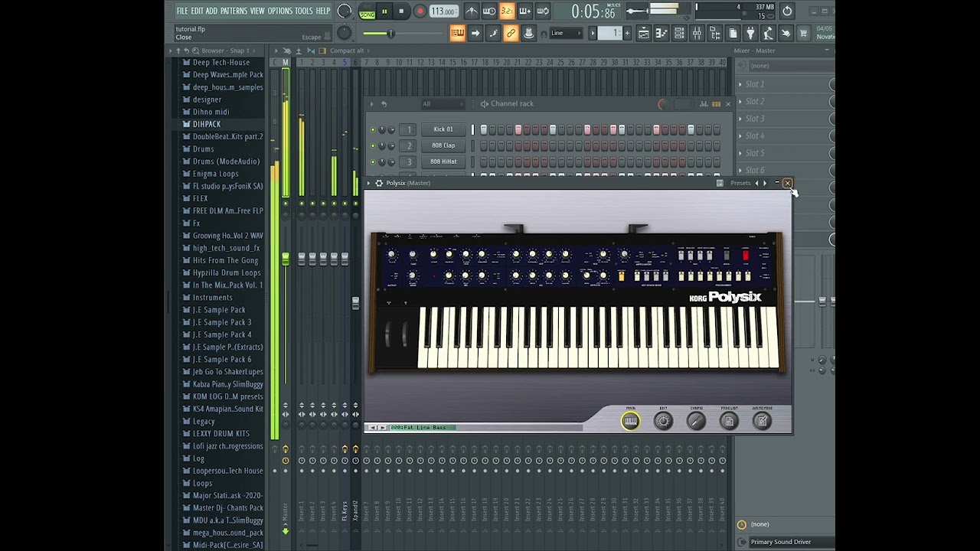Image resolution: width=980 pixels, height=551 pixels.
Task: Mute the 808 HiHat channel green light
Action: [x=373, y=161]
